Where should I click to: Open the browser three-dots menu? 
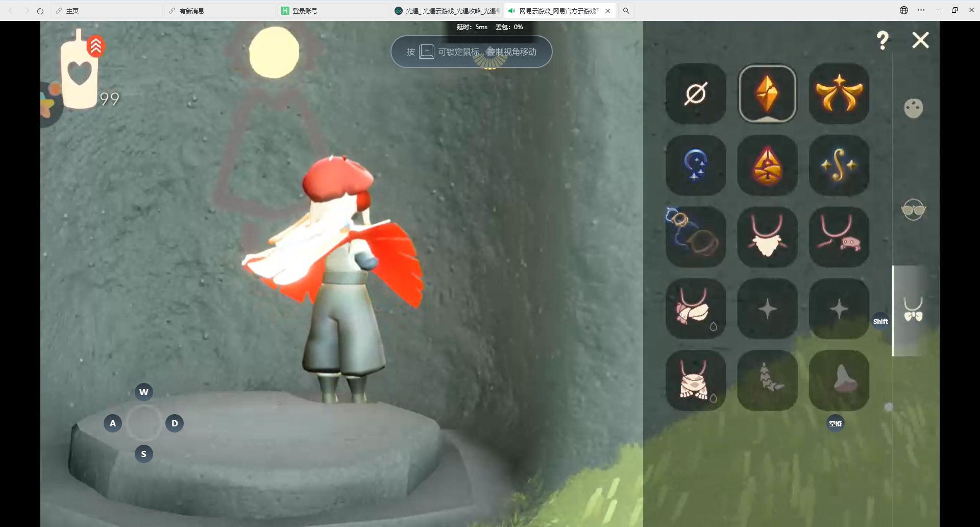pyautogui.click(x=921, y=10)
